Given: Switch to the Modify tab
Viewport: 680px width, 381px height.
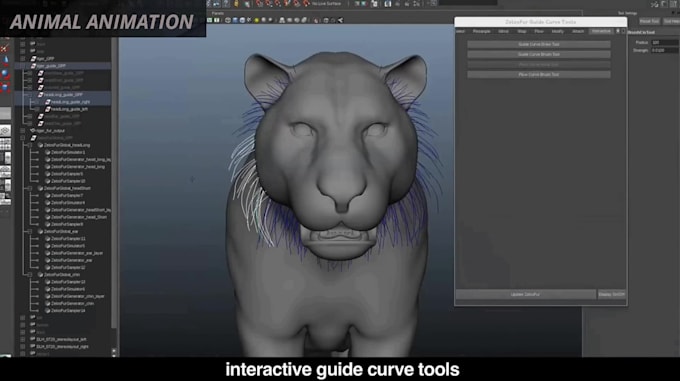Looking at the screenshot, I should pyautogui.click(x=557, y=31).
